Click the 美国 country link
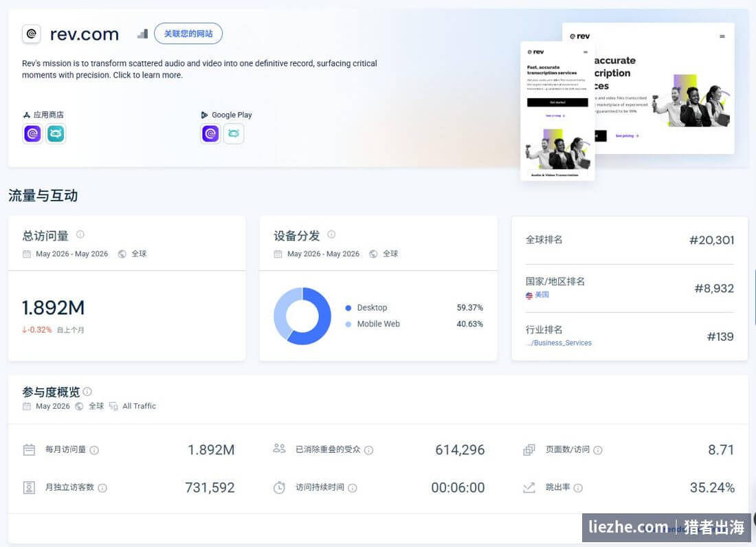Screen dimensions: 756x547 [542, 295]
